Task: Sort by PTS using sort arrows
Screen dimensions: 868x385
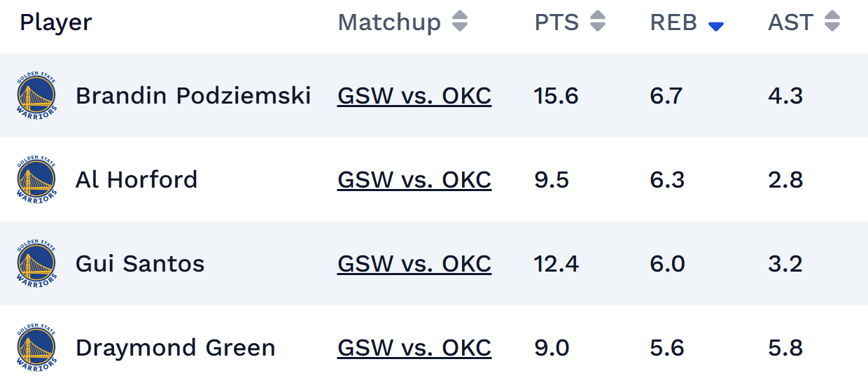Action: (597, 22)
